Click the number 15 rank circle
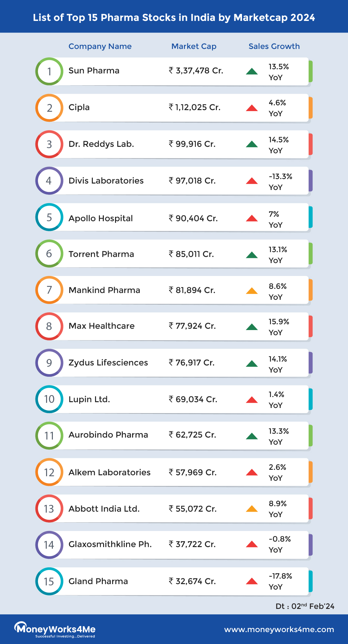The height and width of the screenshot is (644, 348). 49,582
